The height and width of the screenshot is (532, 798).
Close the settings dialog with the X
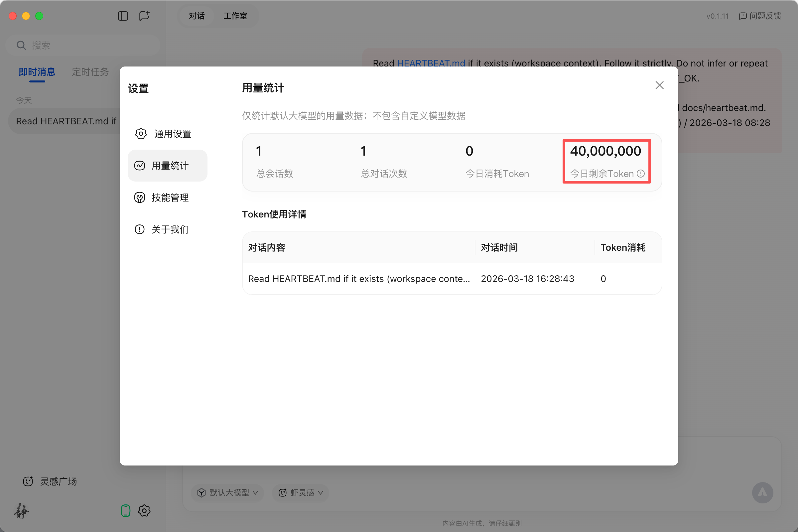[659, 85]
